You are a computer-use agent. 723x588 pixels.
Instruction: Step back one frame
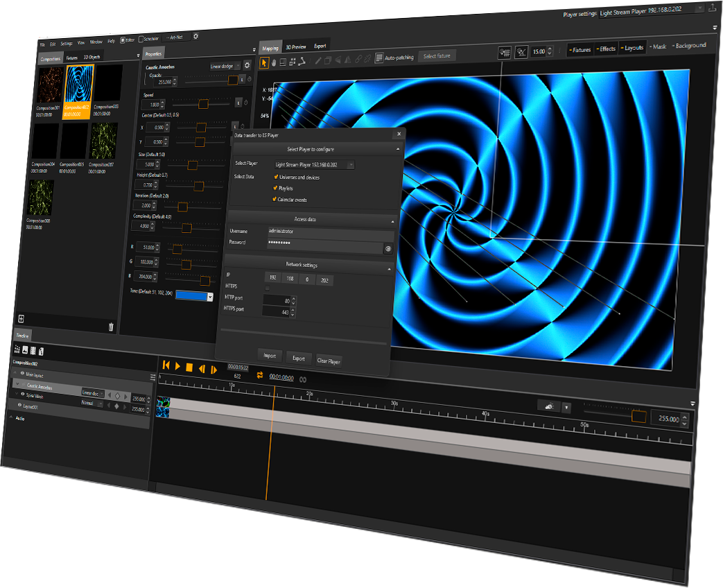202,368
